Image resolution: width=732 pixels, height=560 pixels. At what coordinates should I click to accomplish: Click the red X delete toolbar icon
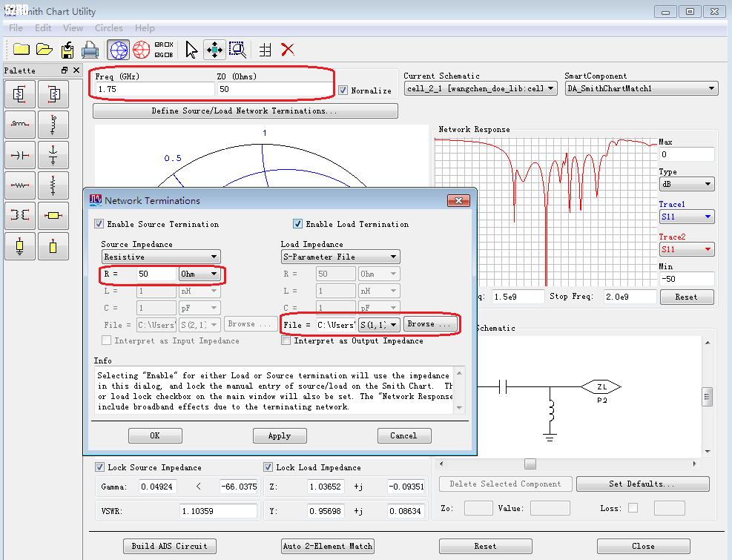(288, 50)
